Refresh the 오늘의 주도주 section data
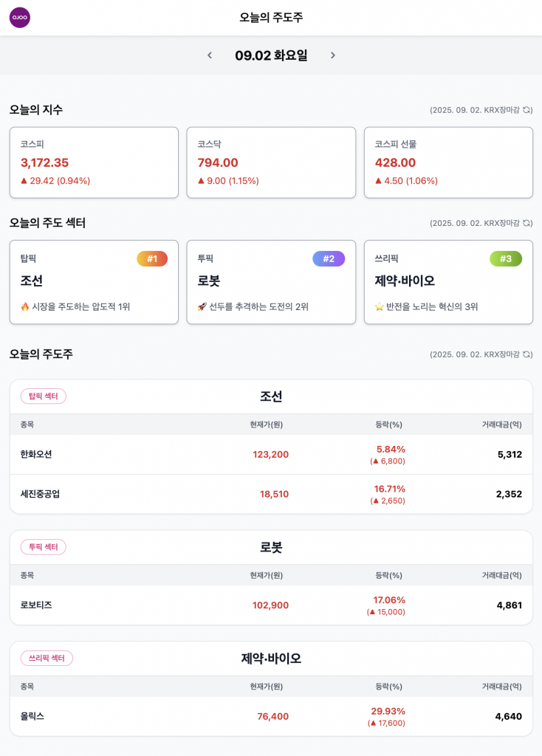This screenshot has height=756, width=542. pos(527,354)
